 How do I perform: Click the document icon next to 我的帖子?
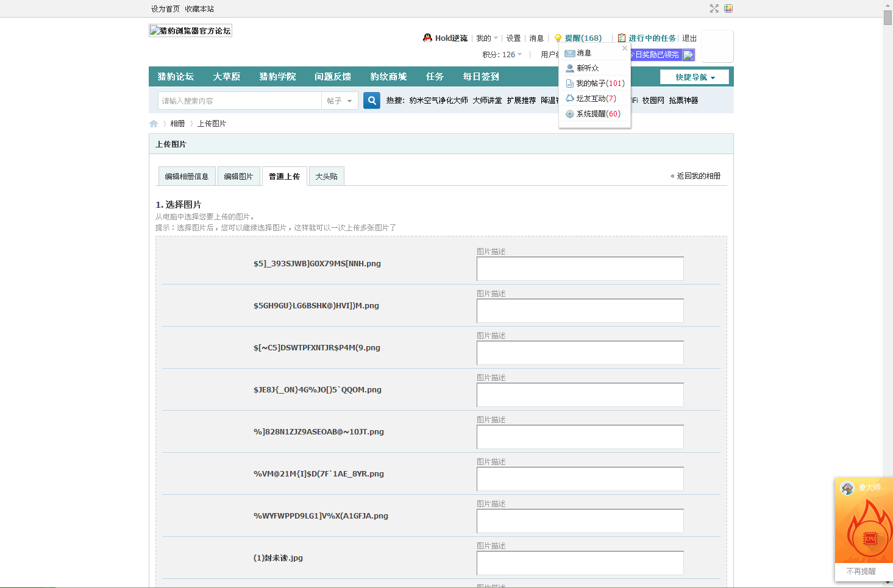[570, 83]
